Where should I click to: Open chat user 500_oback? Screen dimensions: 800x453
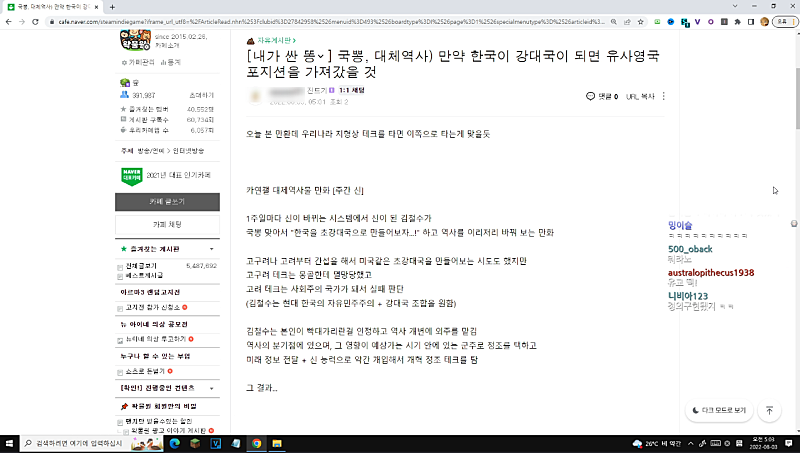click(x=690, y=249)
